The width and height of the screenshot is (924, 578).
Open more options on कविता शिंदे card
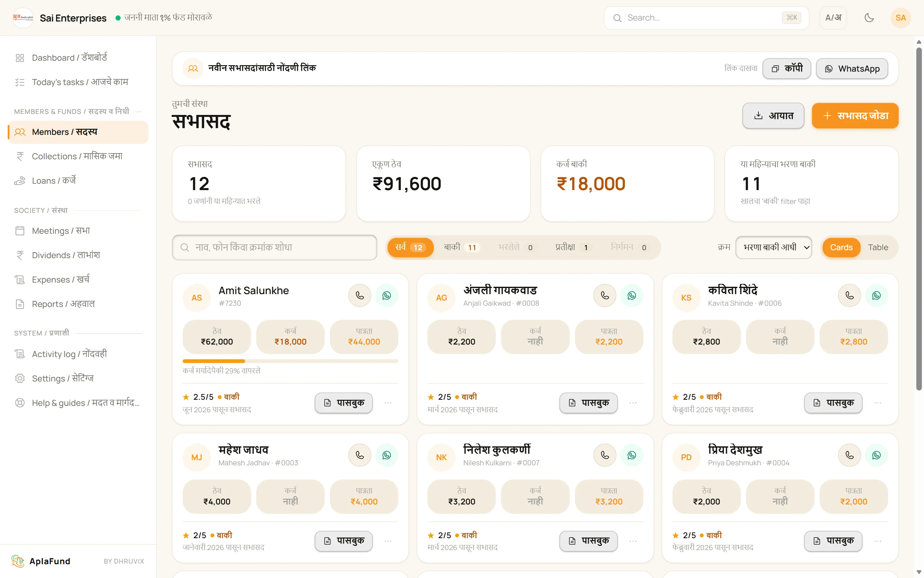878,403
